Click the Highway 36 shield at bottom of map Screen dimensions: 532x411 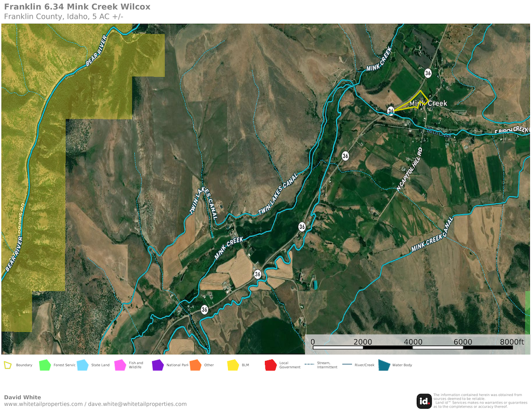[x=204, y=309]
